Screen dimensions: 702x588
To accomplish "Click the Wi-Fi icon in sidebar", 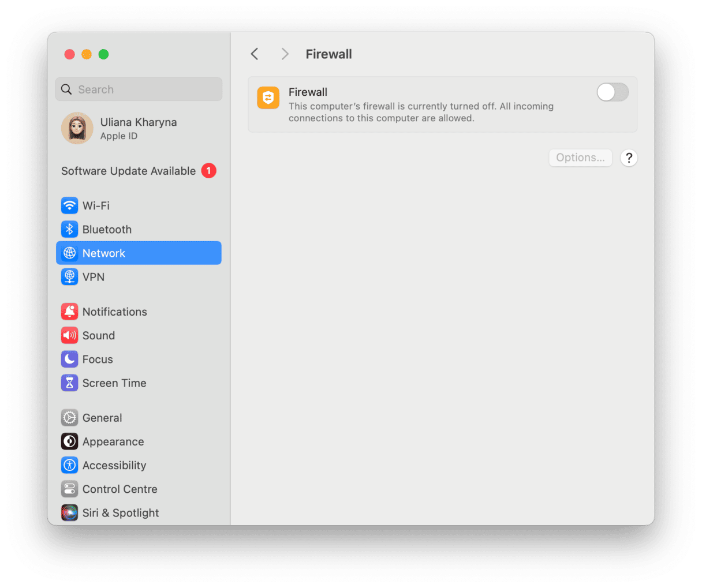I will pos(70,205).
